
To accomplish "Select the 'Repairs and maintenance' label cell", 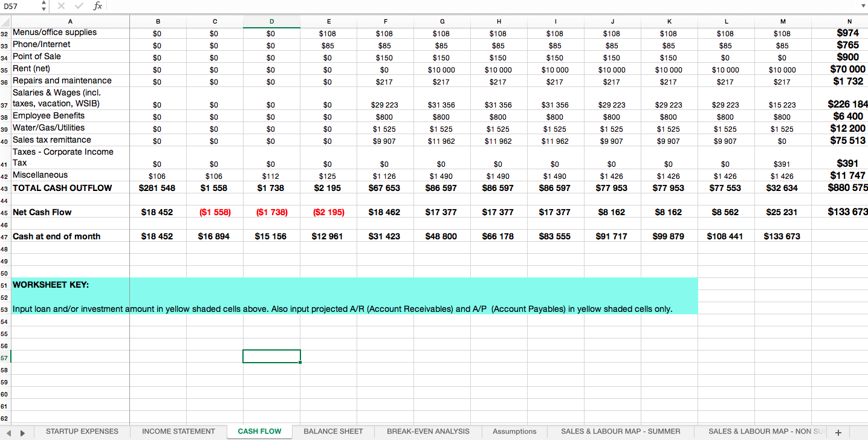I will click(70, 80).
